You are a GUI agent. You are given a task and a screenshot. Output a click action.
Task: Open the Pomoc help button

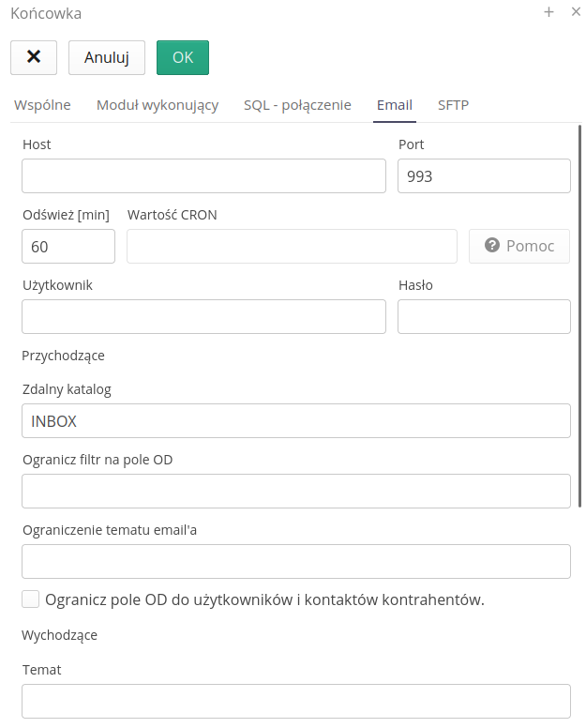click(519, 246)
